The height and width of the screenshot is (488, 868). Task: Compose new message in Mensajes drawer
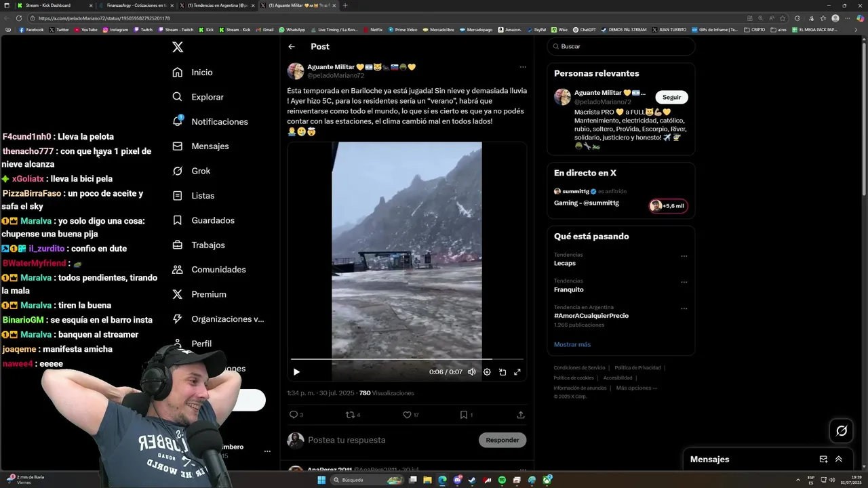(x=823, y=459)
